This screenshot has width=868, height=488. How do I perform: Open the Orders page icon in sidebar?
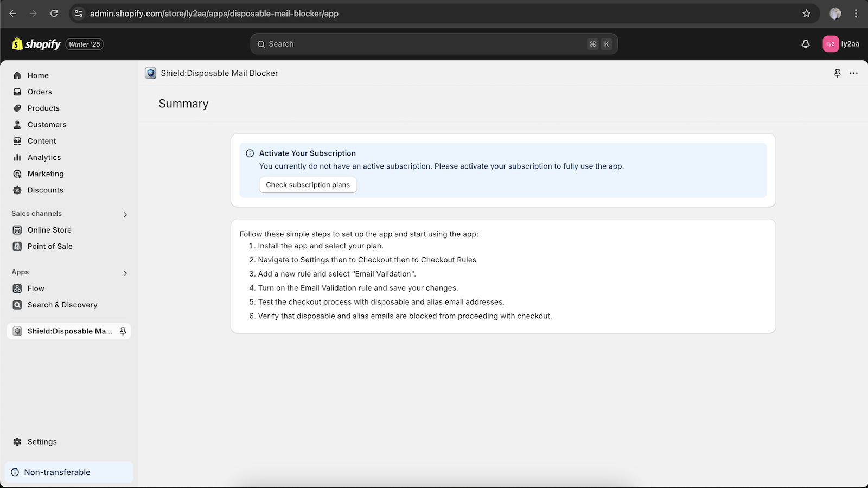pos(17,92)
